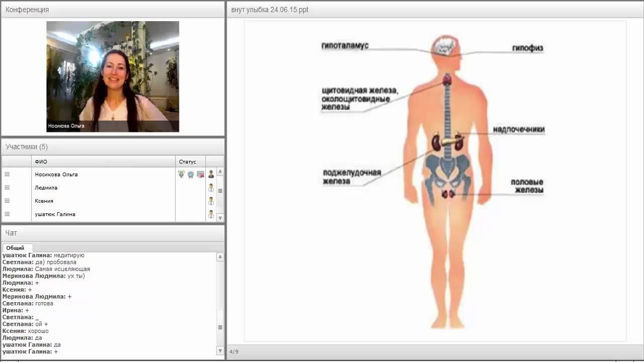
Task: Open the row menu handle for Людмила
Action: coord(7,188)
